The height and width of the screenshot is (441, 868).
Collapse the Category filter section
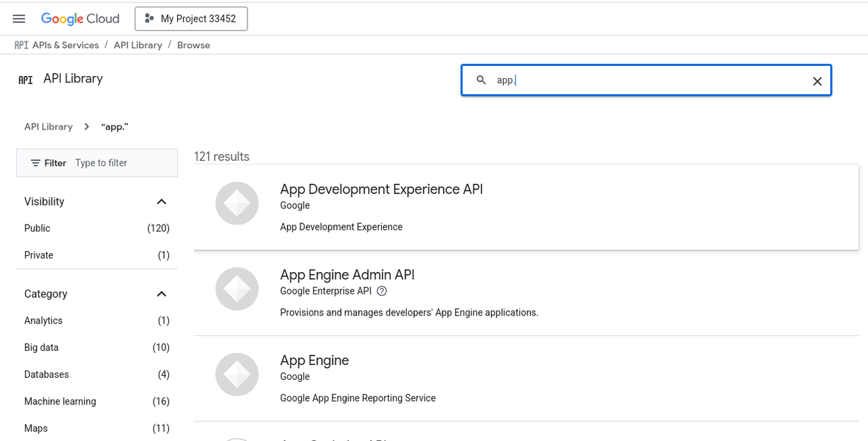[161, 294]
